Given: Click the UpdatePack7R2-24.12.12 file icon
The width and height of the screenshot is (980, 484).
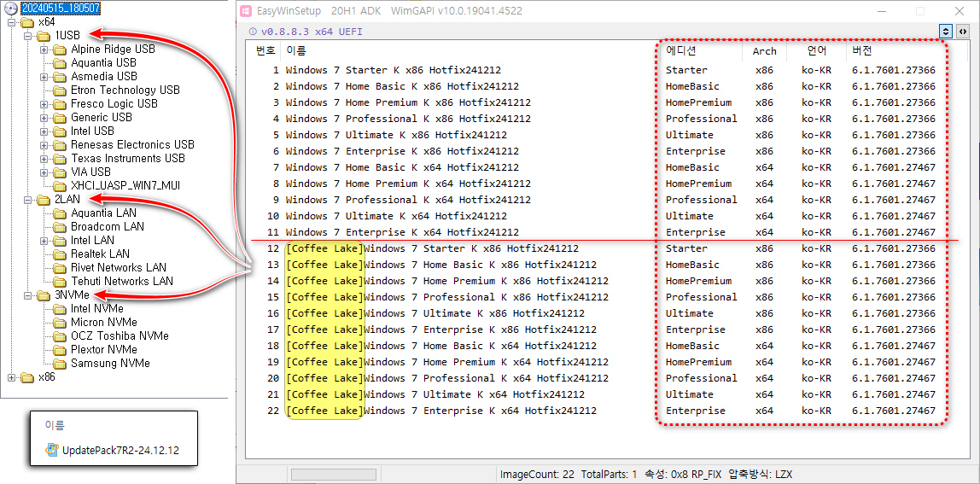Looking at the screenshot, I should coord(53,450).
